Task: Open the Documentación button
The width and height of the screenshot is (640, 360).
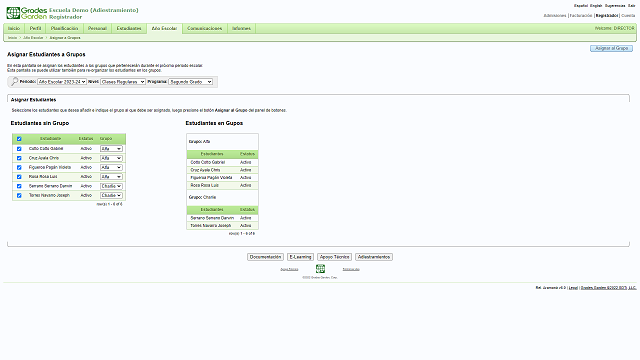Action: tap(265, 257)
